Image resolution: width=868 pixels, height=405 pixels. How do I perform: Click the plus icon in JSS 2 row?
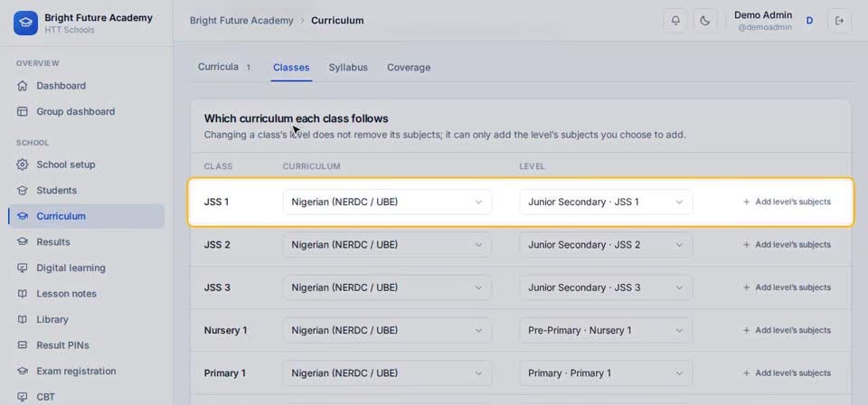point(746,245)
